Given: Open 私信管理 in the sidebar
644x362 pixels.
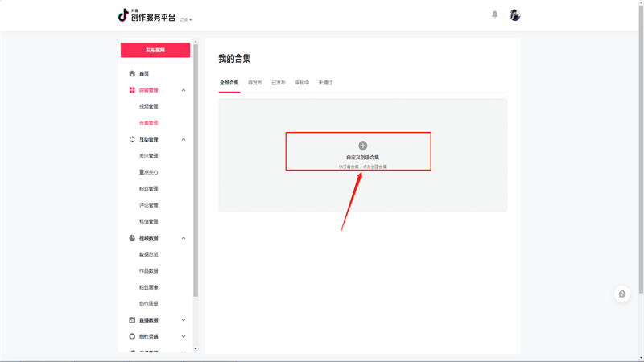Looking at the screenshot, I should [149, 222].
